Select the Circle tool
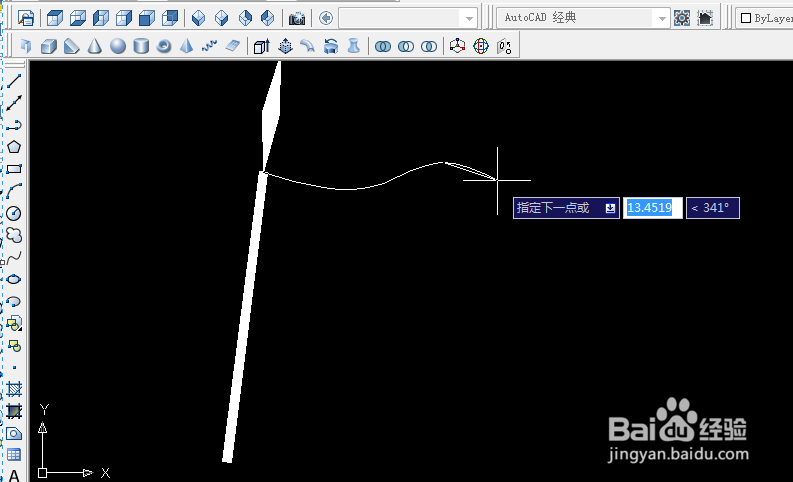 coord(14,213)
